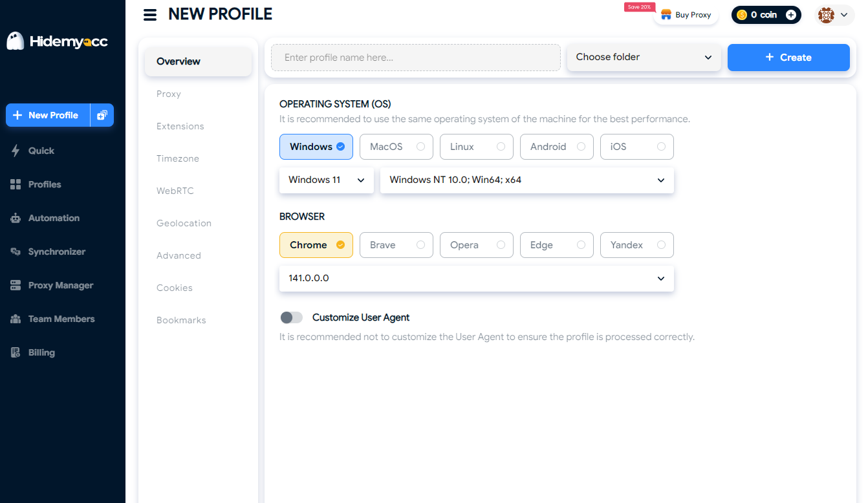The height and width of the screenshot is (503, 868).
Task: Open the Choose folder dropdown
Action: click(x=644, y=57)
